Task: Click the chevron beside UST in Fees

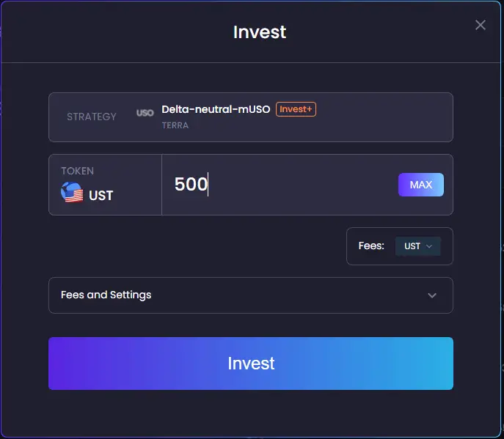Action: (x=429, y=246)
